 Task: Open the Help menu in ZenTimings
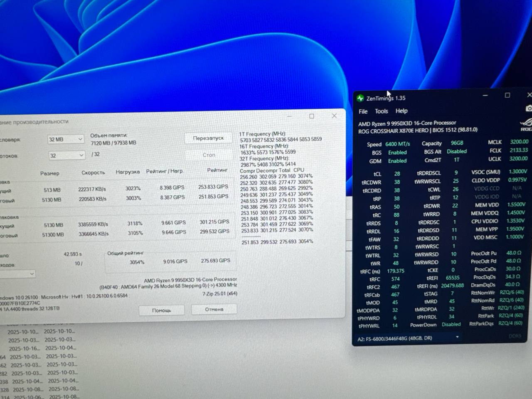coord(401,111)
